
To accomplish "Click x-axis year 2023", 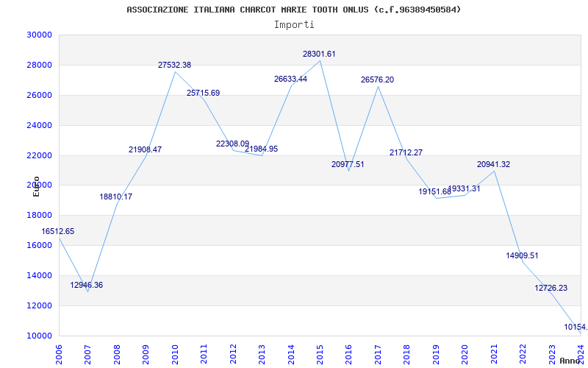I will pyautogui.click(x=552, y=355).
